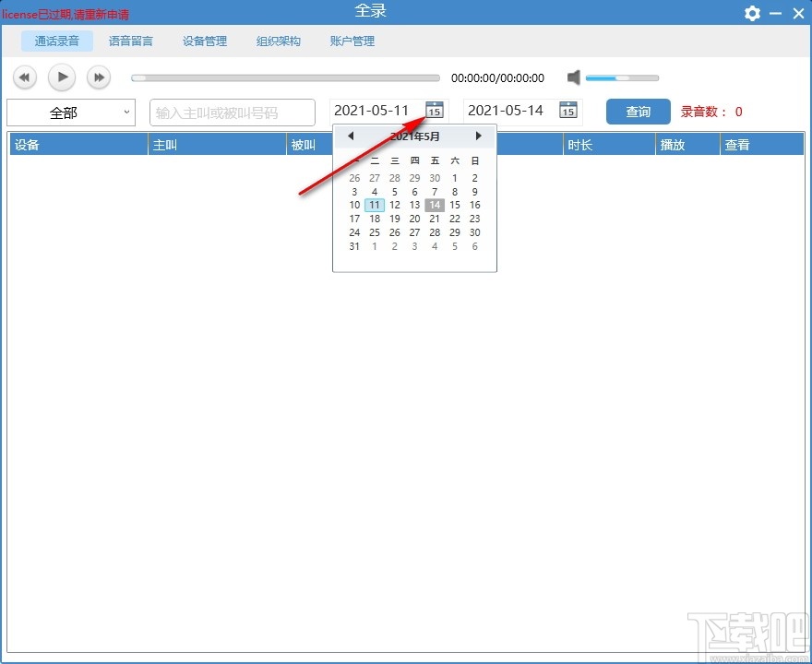
Task: Open the 全部 device filter dropdown
Action: click(70, 112)
